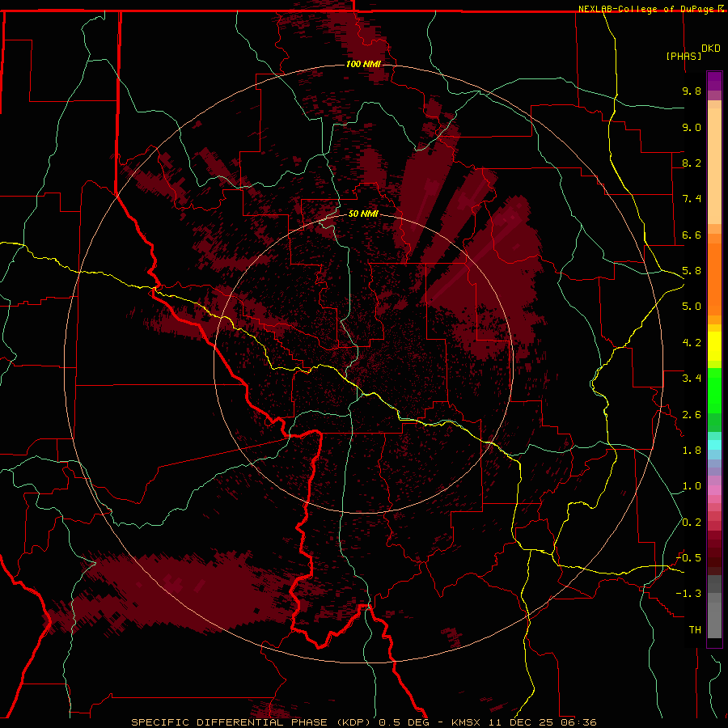Click the DKD label above the color scale
This screenshot has width=728, height=728.
(711, 49)
